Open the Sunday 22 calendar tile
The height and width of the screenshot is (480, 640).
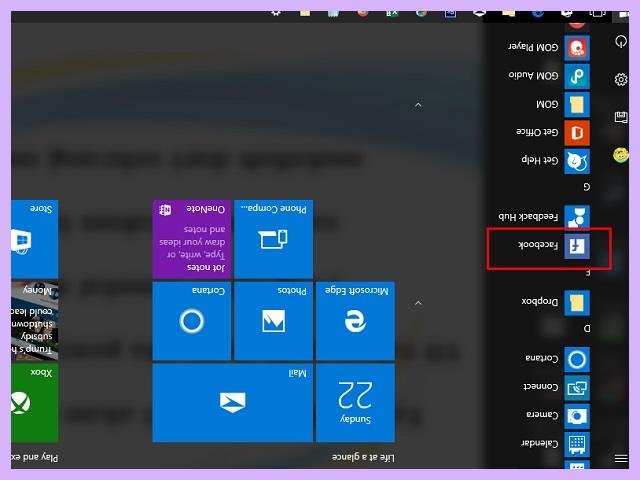tap(355, 403)
